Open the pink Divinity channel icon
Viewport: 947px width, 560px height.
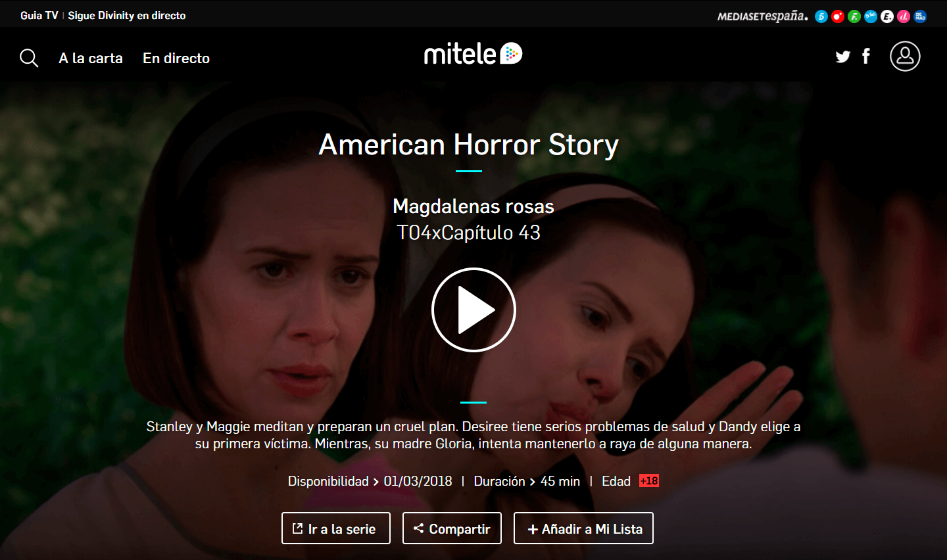[904, 16]
